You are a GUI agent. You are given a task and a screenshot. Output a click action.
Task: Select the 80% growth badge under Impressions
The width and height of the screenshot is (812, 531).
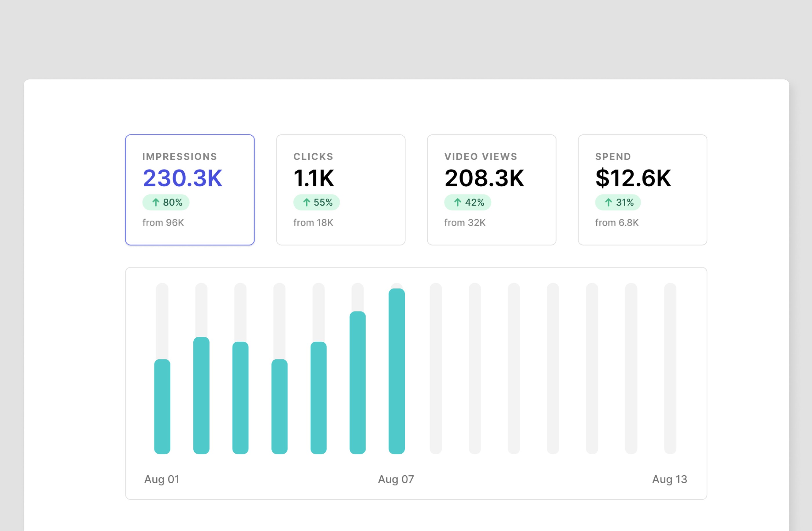(166, 202)
